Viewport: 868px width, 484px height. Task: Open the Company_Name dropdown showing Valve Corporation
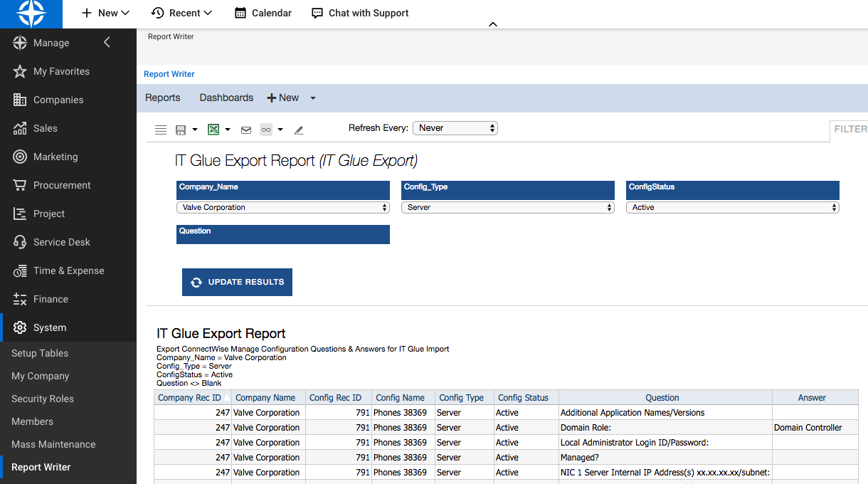pos(282,207)
